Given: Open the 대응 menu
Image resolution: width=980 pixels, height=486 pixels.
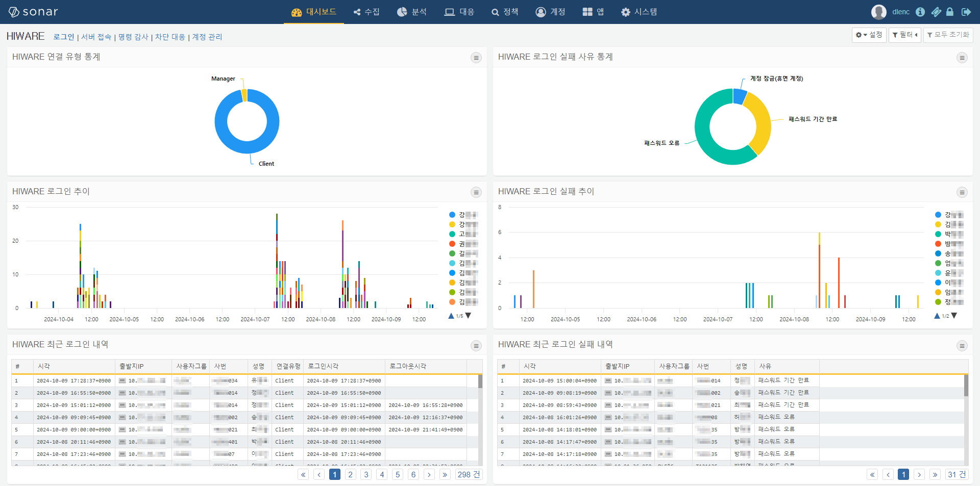Looking at the screenshot, I should [x=459, y=12].
